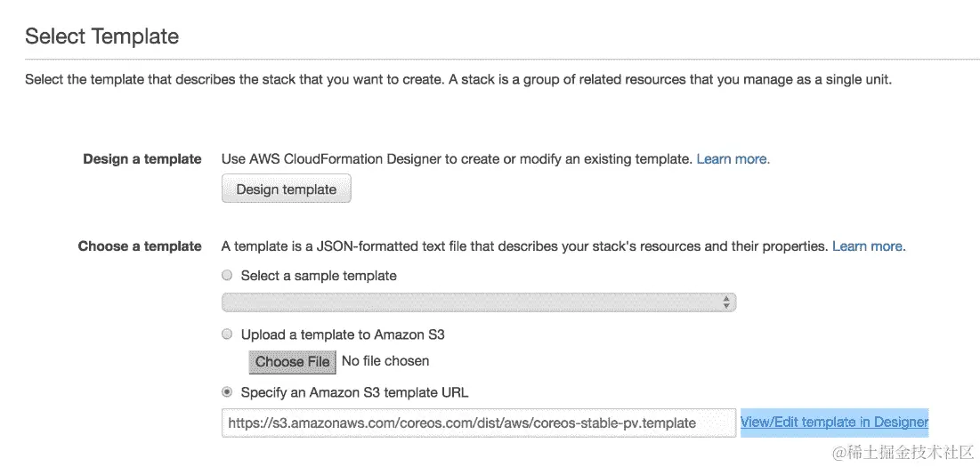Click the Select Template page heading
This screenshot has height=467, width=980.
coord(101,36)
